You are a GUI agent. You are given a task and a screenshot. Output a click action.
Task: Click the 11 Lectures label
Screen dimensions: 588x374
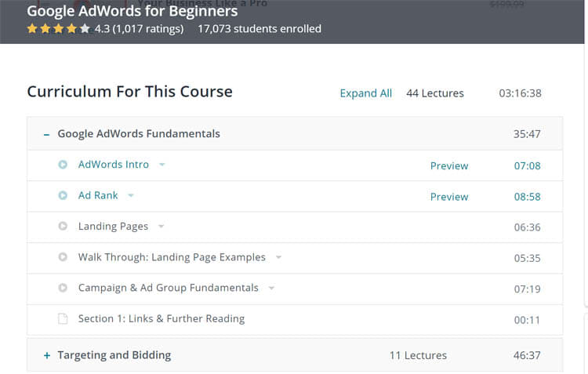coord(418,355)
